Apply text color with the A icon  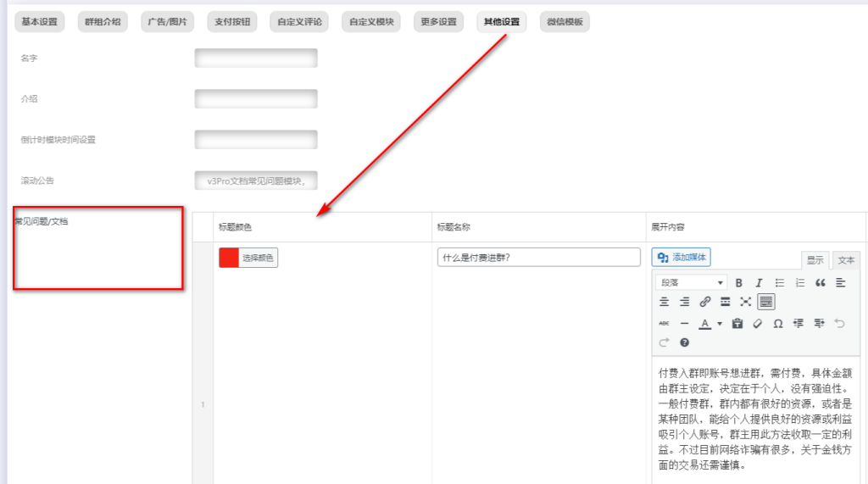click(704, 324)
